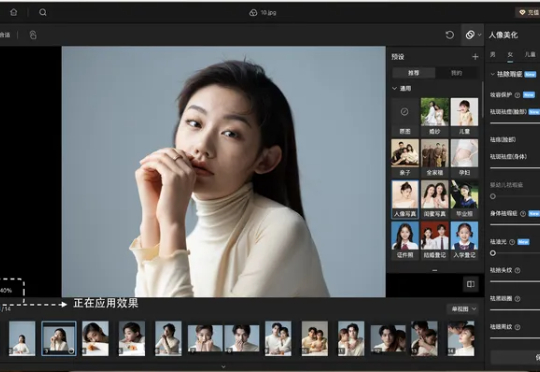Open dropdown arrow beside retouch tool icon

click(x=479, y=35)
